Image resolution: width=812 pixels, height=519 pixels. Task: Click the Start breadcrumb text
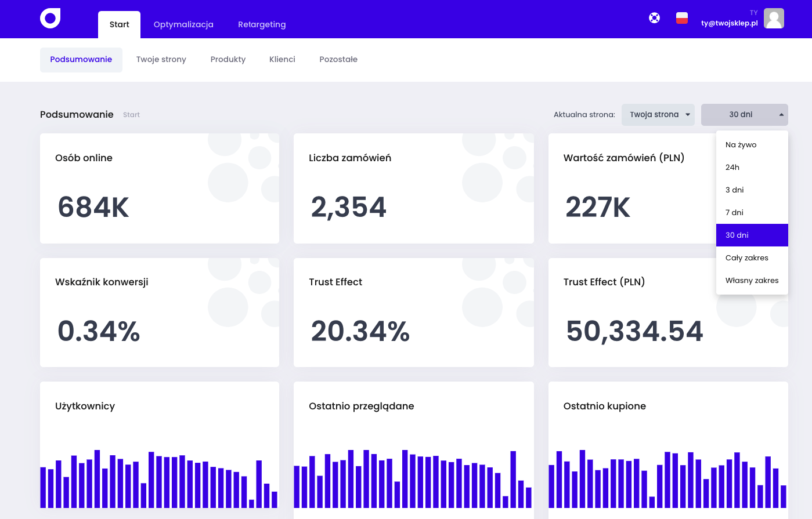coord(131,115)
